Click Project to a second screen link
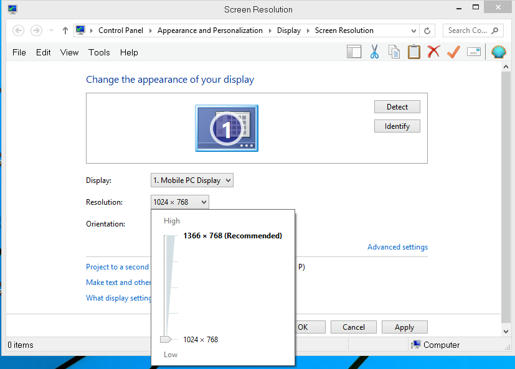The width and height of the screenshot is (515, 369). click(118, 267)
